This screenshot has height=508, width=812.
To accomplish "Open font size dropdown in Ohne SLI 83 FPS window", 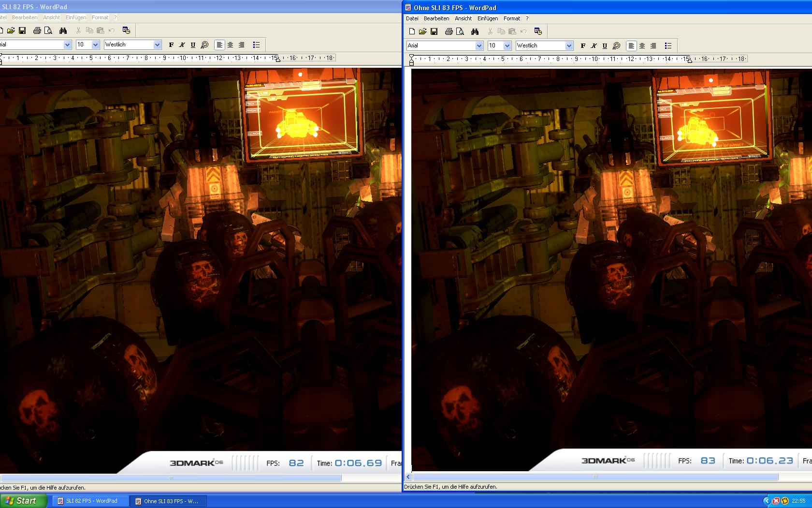I will coord(507,45).
